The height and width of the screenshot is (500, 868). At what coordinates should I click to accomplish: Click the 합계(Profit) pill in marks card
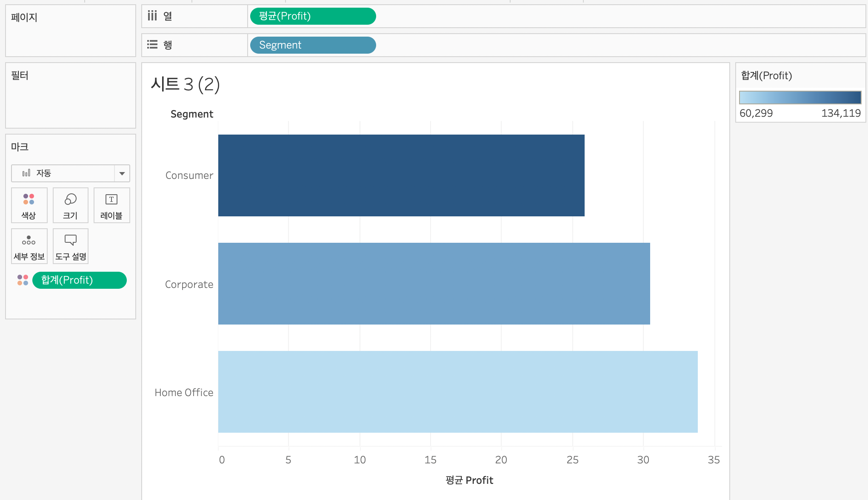pos(80,280)
